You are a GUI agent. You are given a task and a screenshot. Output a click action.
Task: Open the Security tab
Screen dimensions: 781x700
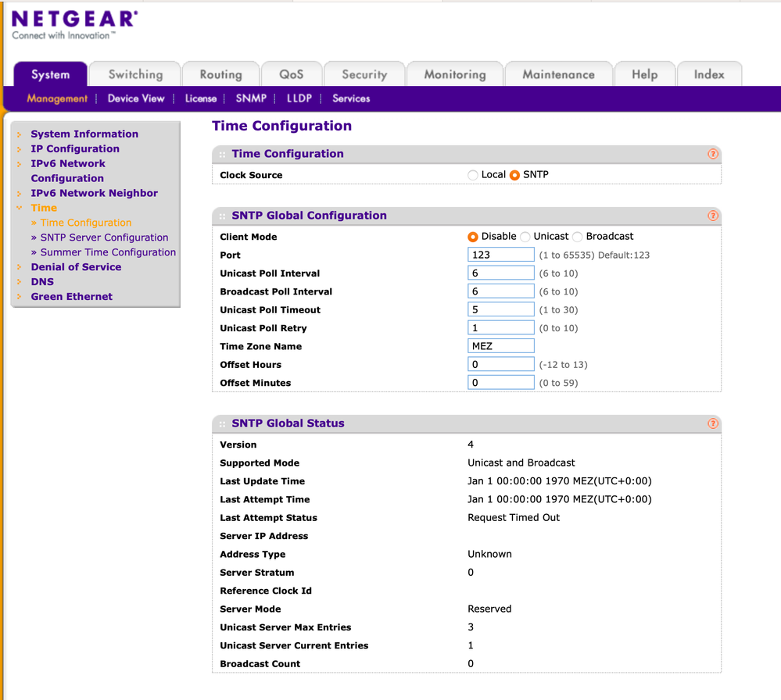364,75
